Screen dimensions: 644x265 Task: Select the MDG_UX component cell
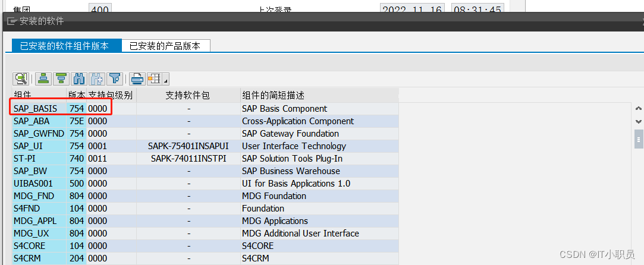[x=39, y=233]
